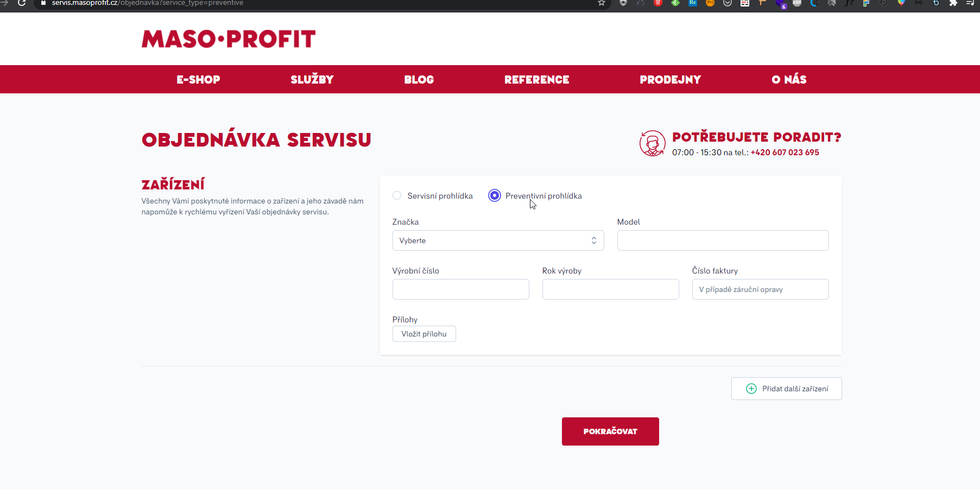The width and height of the screenshot is (980, 489).
Task: Click the phone number +420 607 023 695
Action: tap(785, 153)
